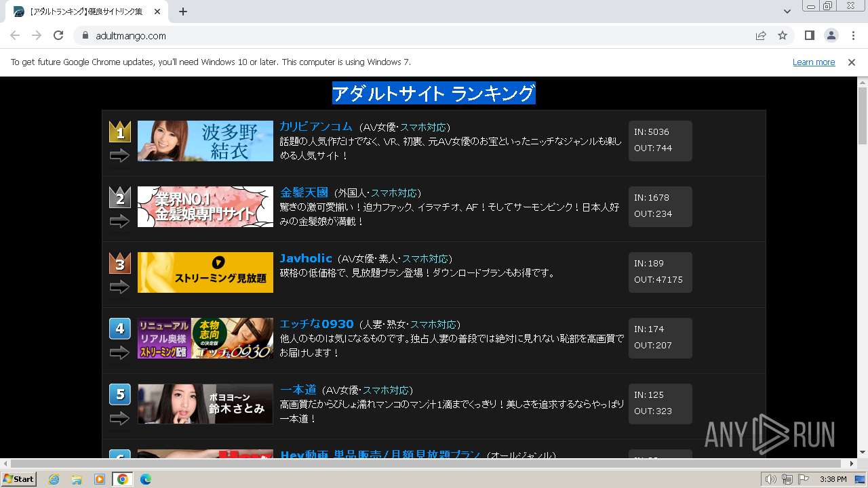Click the スマホ対応 tag in row 1
The height and width of the screenshot is (488, 868).
pos(423,127)
